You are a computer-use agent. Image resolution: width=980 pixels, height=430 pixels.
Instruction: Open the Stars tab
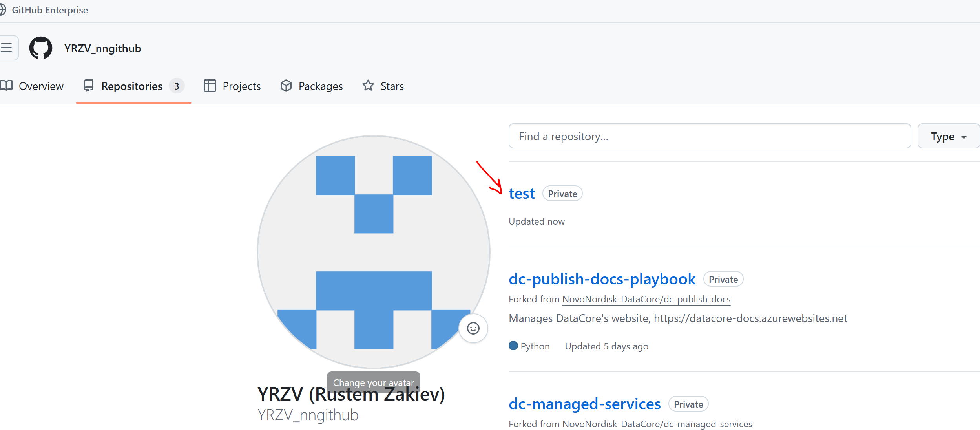[383, 86]
